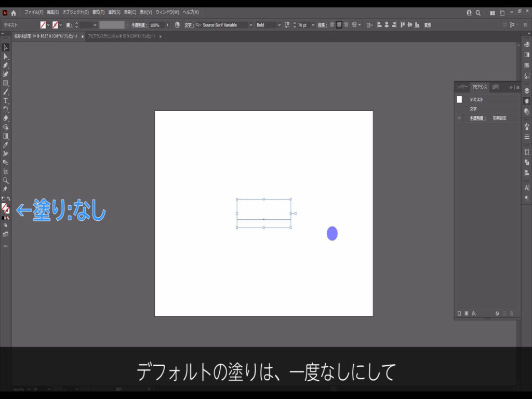
Task: Click the fill swatch showing none
Action: [5, 207]
